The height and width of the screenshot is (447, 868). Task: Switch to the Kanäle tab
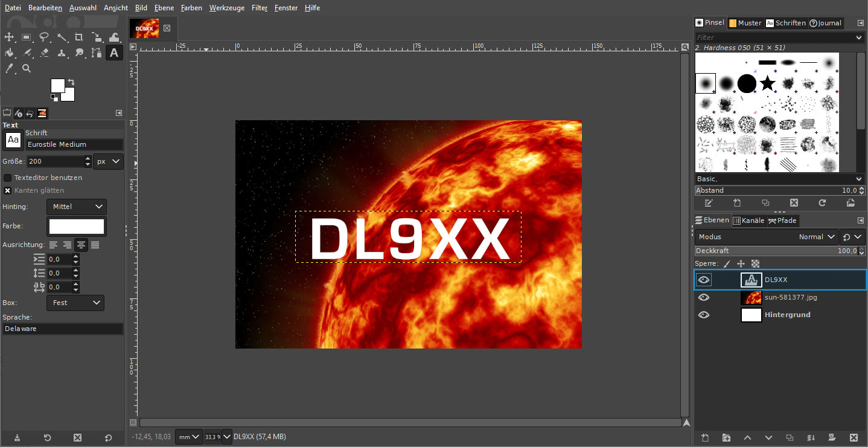coord(749,220)
